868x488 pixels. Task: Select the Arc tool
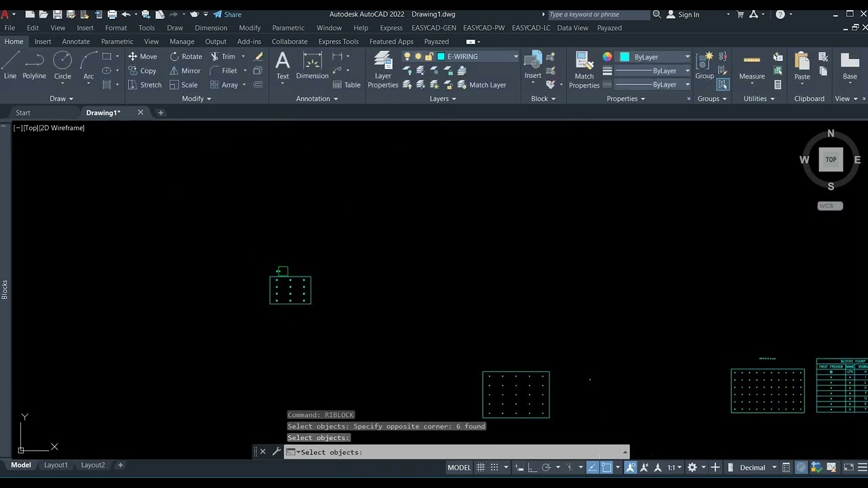click(88, 66)
